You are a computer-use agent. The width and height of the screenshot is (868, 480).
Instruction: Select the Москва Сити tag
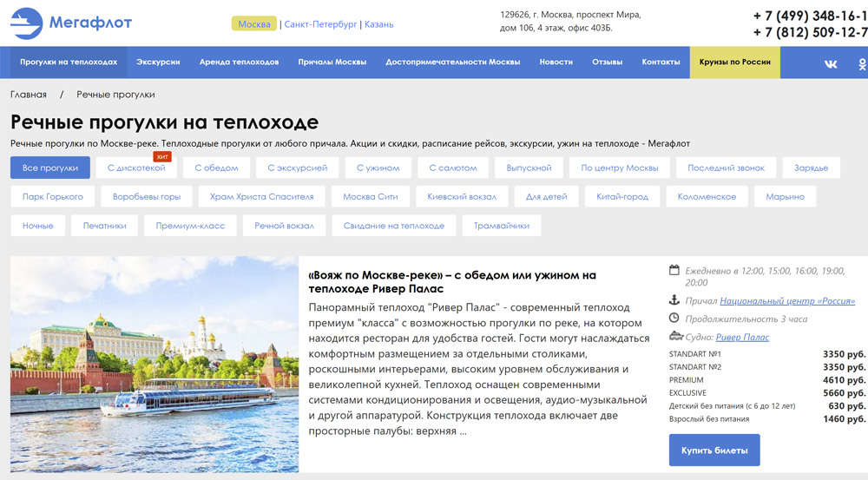(371, 196)
